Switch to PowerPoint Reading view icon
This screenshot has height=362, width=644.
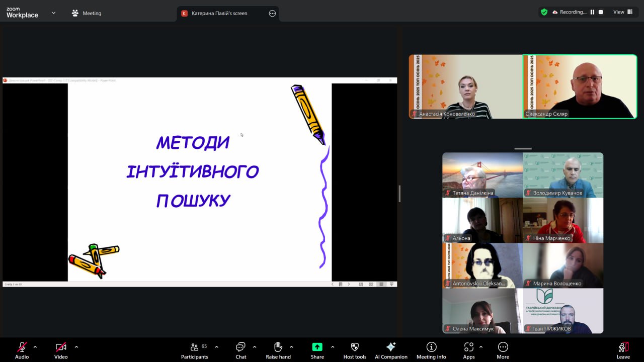[381, 284]
